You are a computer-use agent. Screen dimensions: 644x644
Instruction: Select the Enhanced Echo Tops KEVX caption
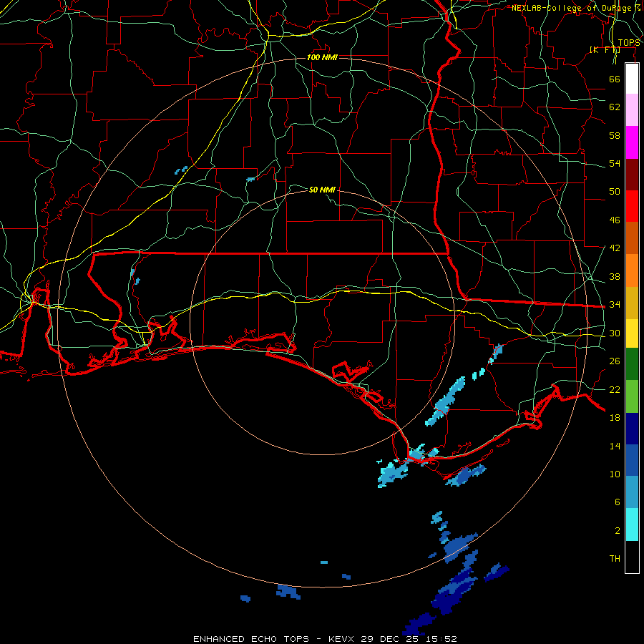tap(325, 639)
